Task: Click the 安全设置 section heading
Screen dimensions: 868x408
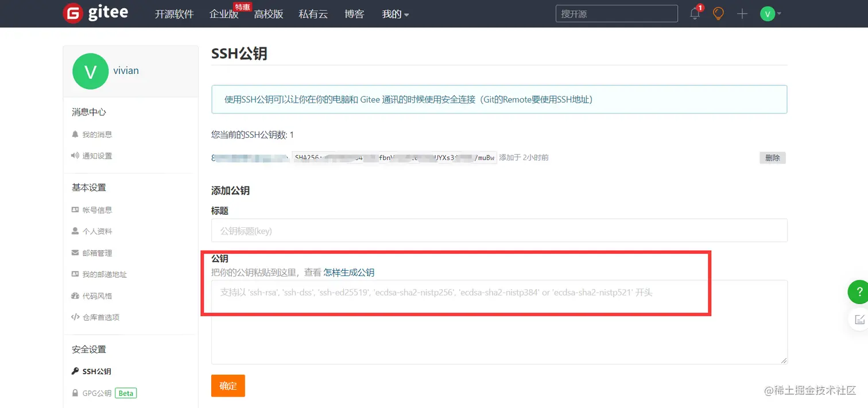Action: 89,349
